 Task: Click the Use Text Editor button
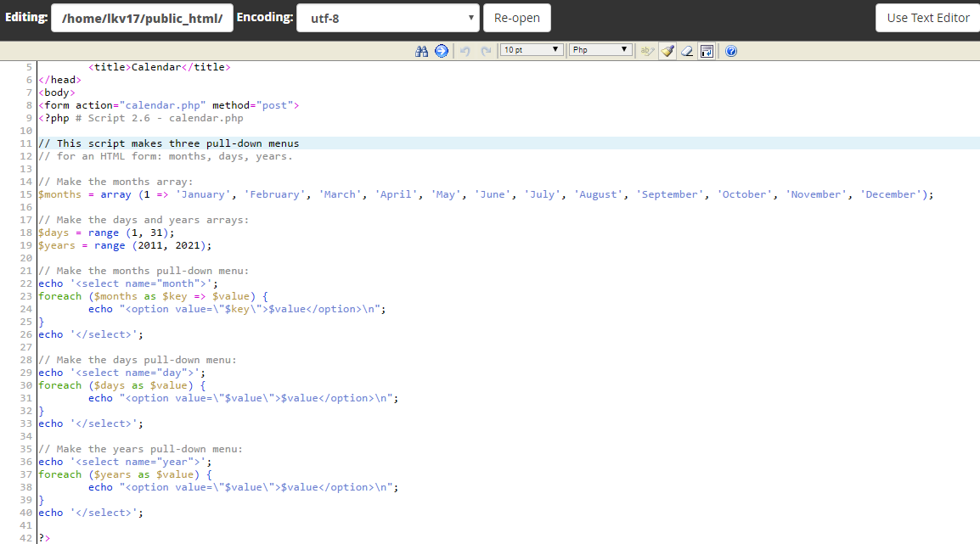(927, 18)
